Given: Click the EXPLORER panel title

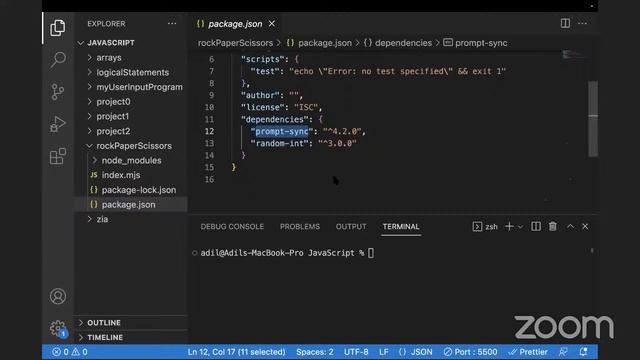Looking at the screenshot, I should [x=106, y=24].
